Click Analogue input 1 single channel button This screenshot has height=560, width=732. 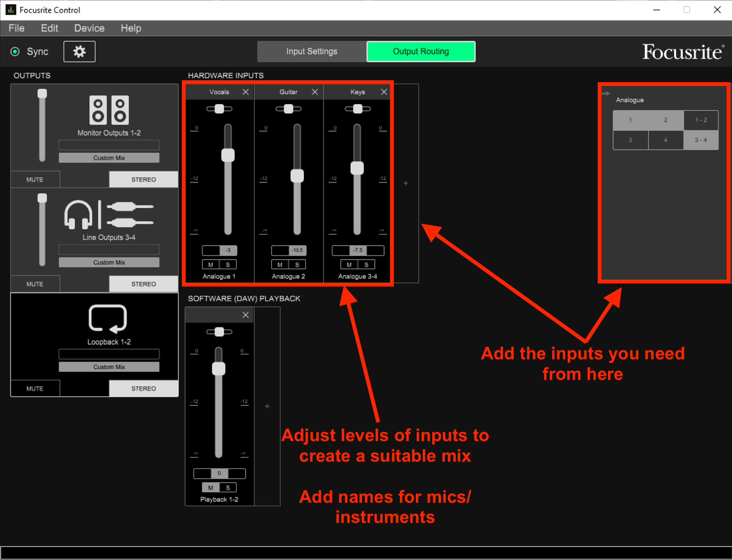pyautogui.click(x=631, y=119)
